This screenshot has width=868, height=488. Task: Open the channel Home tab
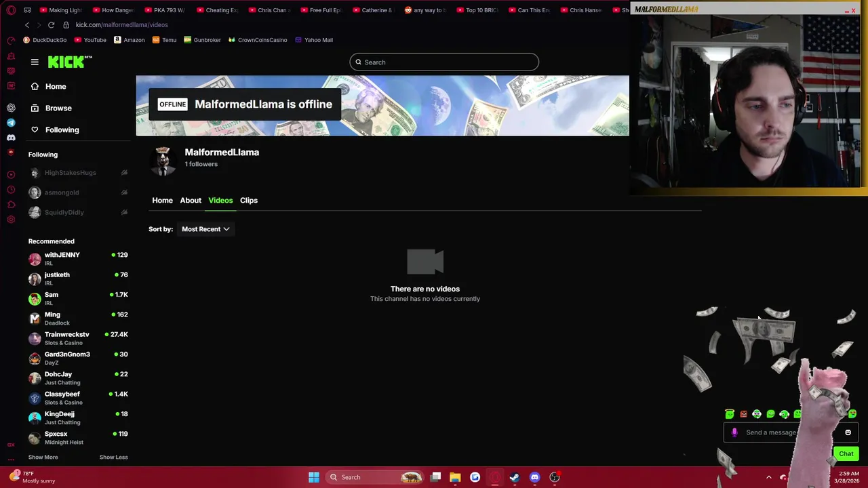point(162,200)
